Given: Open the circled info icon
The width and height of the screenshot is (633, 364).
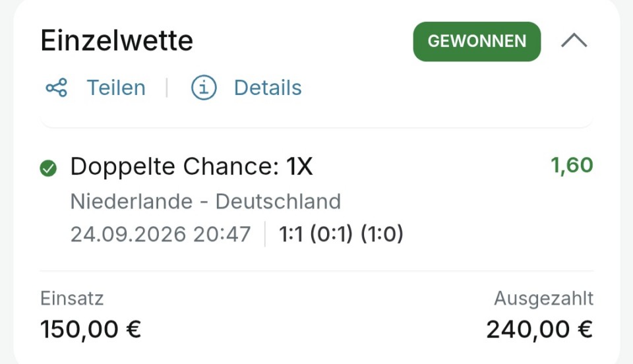Looking at the screenshot, I should pyautogui.click(x=204, y=88).
